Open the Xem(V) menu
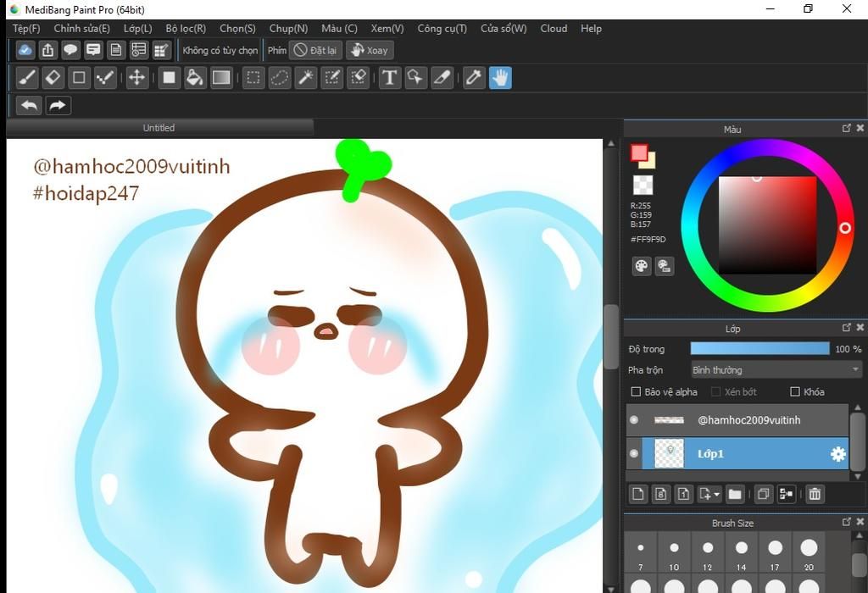The image size is (868, 593). pyautogui.click(x=387, y=29)
